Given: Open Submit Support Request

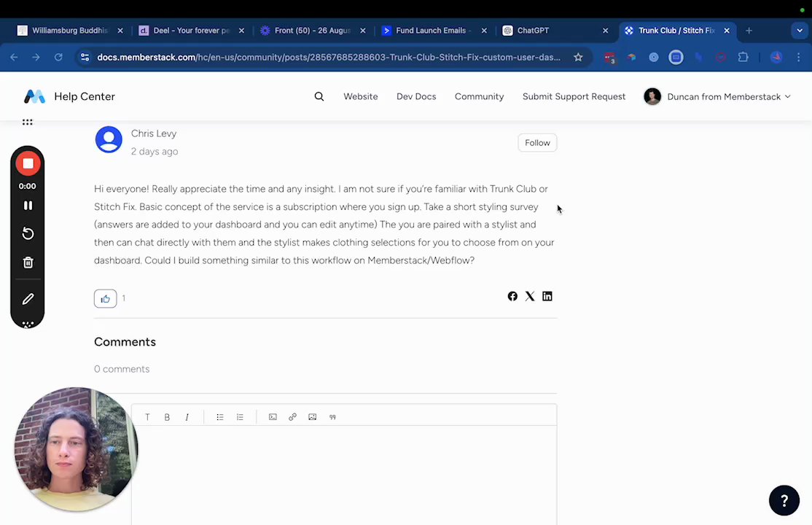Looking at the screenshot, I should pyautogui.click(x=574, y=96).
